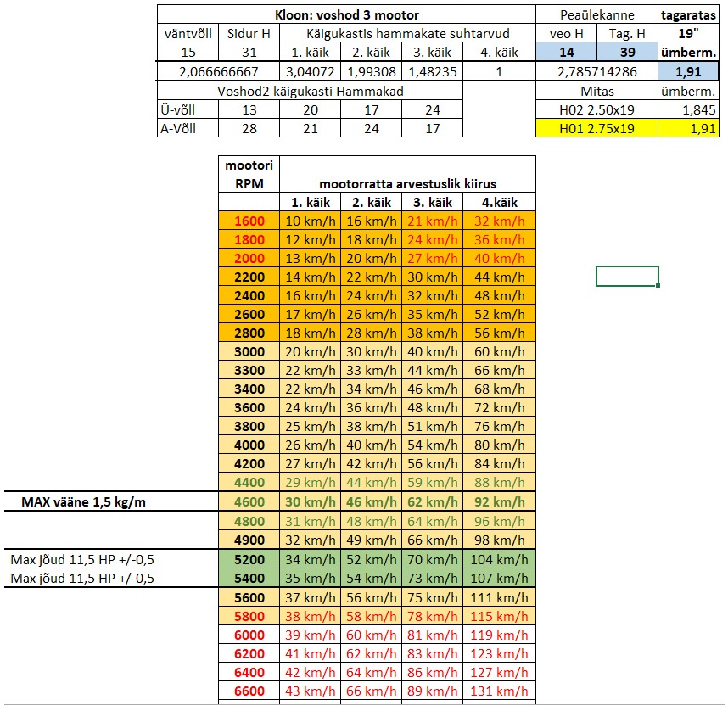Select the "H02 2.50x19" tire cell
728x711 pixels.
pyautogui.click(x=597, y=109)
